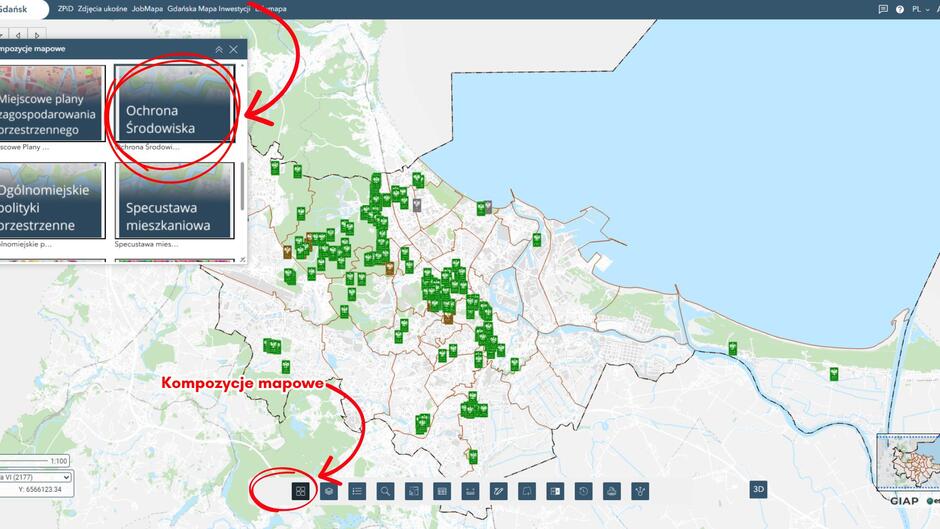The height and width of the screenshot is (529, 940).
Task: Open the share network tool
Action: pos(640,491)
